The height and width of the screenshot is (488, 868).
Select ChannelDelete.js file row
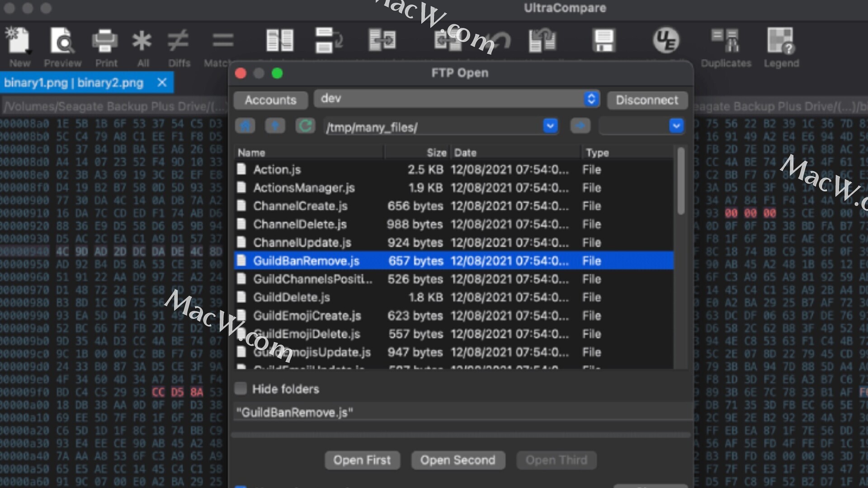pyautogui.click(x=453, y=224)
